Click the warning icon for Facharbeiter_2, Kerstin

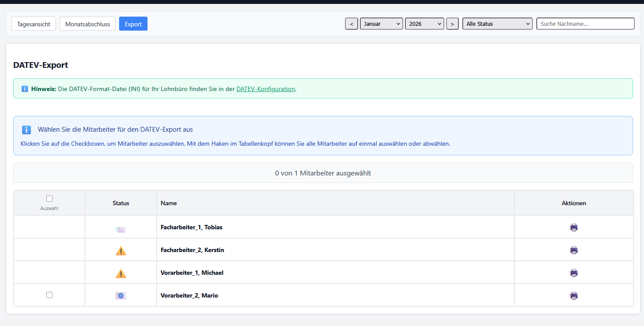coord(121,251)
